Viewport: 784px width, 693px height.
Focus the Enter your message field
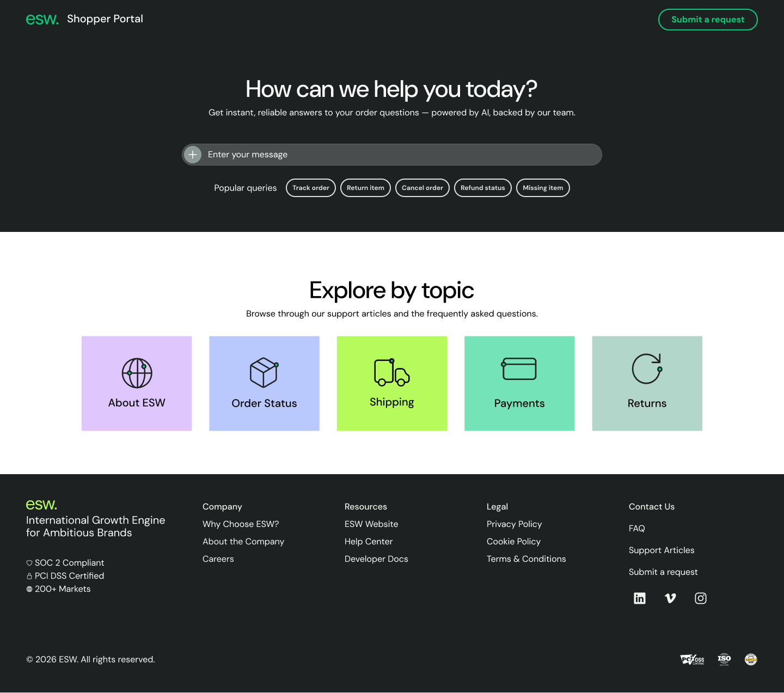(x=392, y=155)
